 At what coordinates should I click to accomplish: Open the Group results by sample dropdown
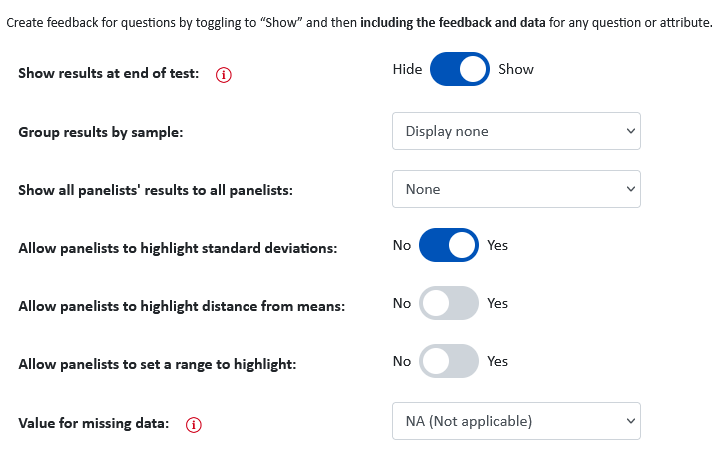[516, 131]
